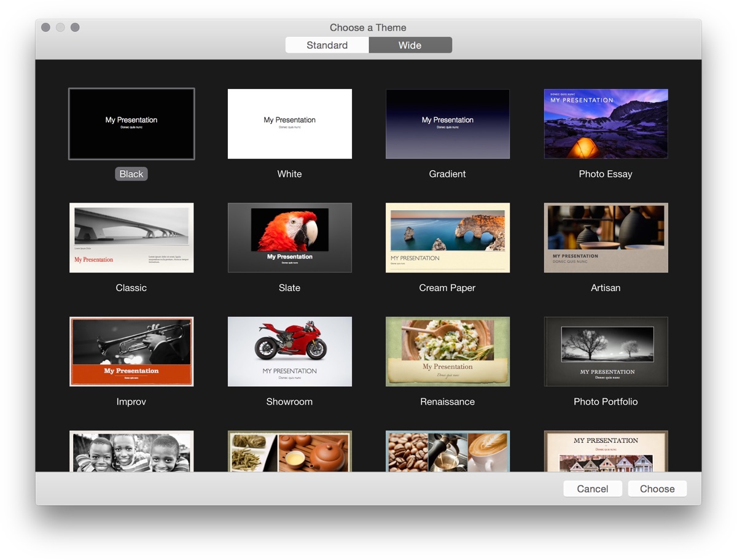The image size is (737, 560).
Task: Click the "Renaissance" theme name
Action: coord(448,402)
